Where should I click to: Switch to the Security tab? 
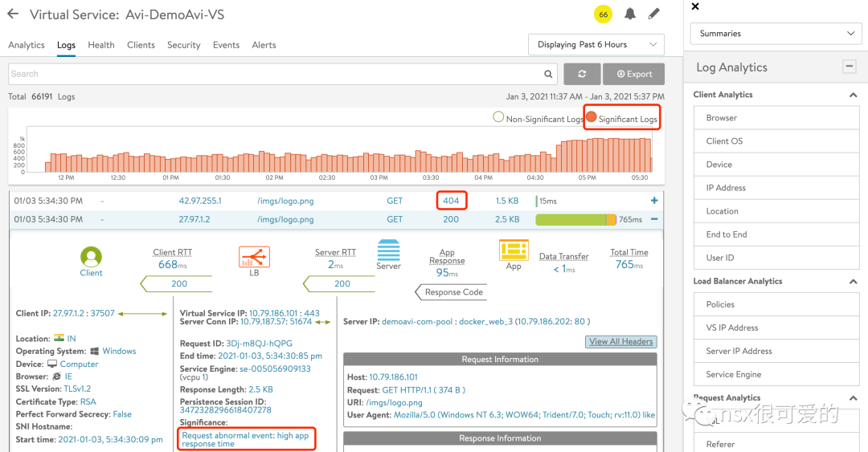184,45
